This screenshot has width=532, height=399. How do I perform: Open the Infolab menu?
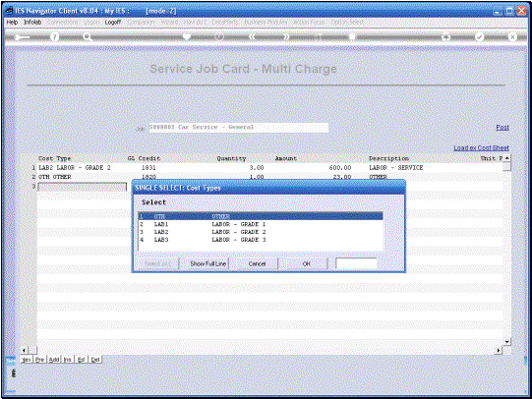[32, 22]
